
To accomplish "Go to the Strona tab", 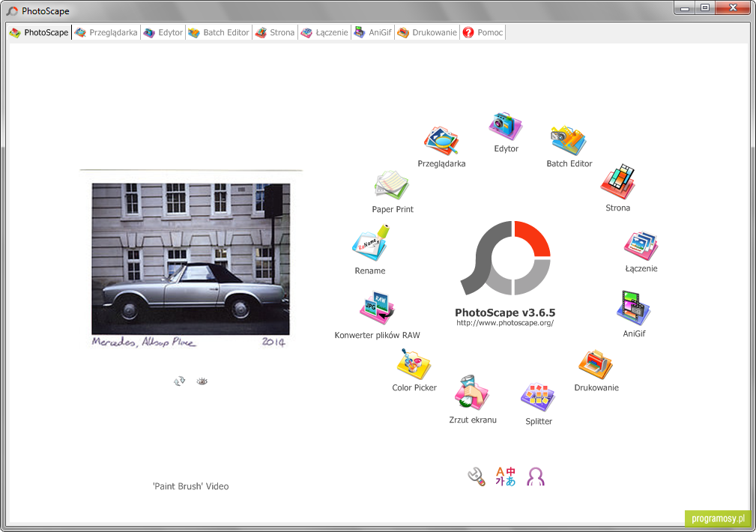I will click(x=275, y=32).
